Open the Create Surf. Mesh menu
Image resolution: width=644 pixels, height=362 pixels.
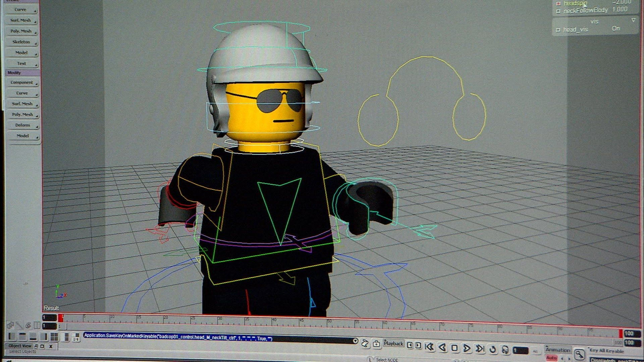[21, 20]
